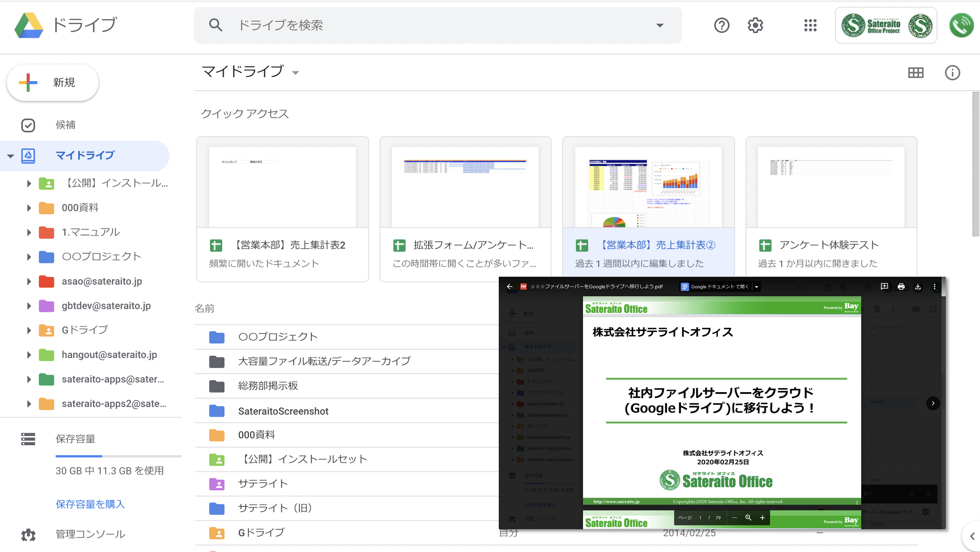The height and width of the screenshot is (552, 980).
Task: Show details with the info icon
Action: coord(952,73)
